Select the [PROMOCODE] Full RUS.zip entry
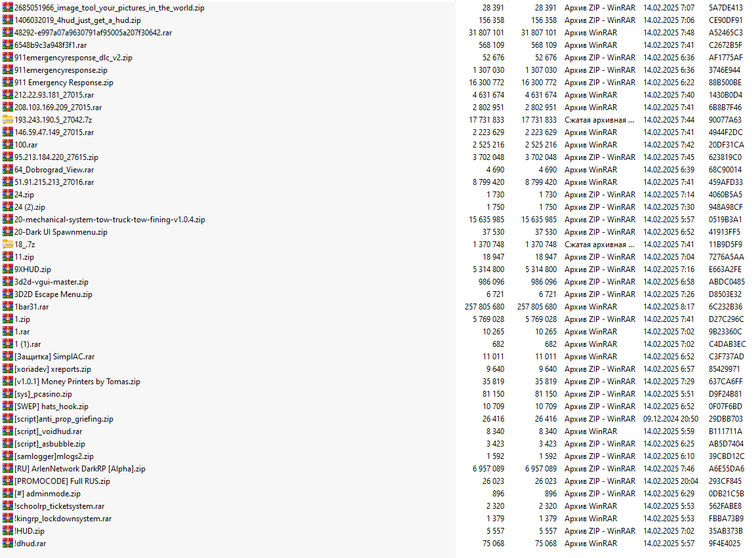The height and width of the screenshot is (558, 756). point(62,481)
